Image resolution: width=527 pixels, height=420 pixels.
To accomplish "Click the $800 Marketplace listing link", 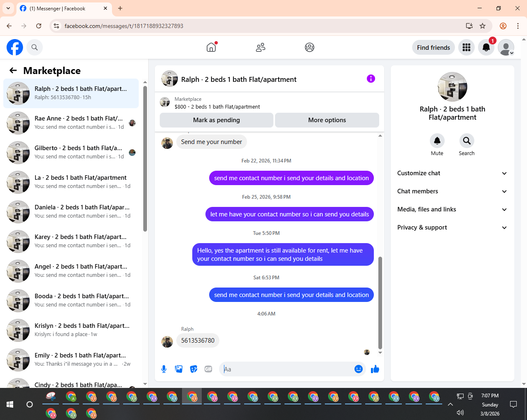I will 217,107.
